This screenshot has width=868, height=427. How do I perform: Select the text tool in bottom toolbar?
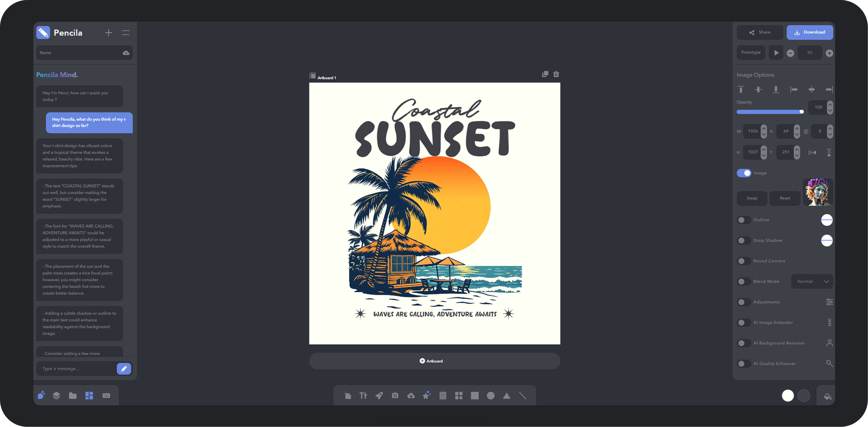tap(363, 395)
